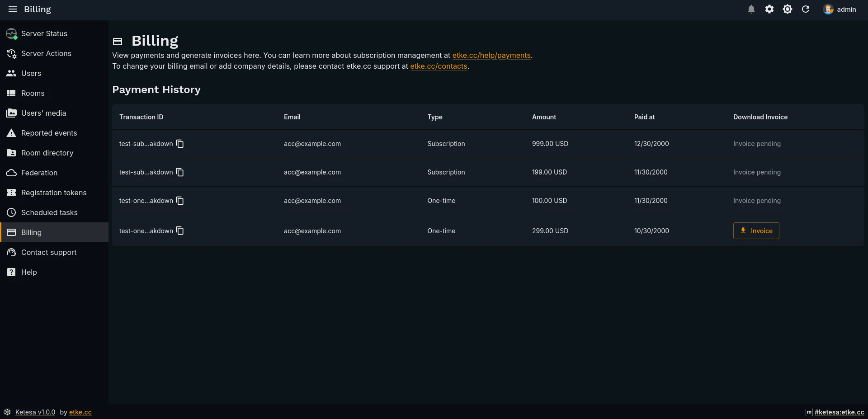Click the refresh icon
The image size is (868, 419).
click(x=806, y=9)
